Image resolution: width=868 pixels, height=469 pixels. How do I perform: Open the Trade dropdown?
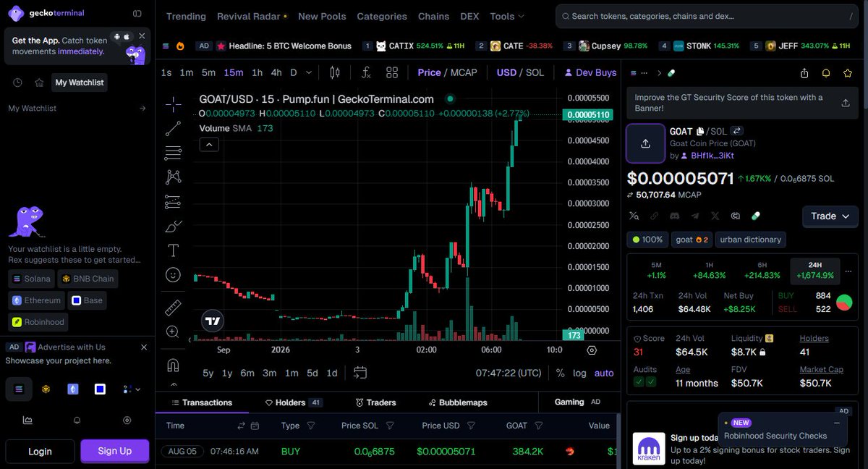[830, 216]
